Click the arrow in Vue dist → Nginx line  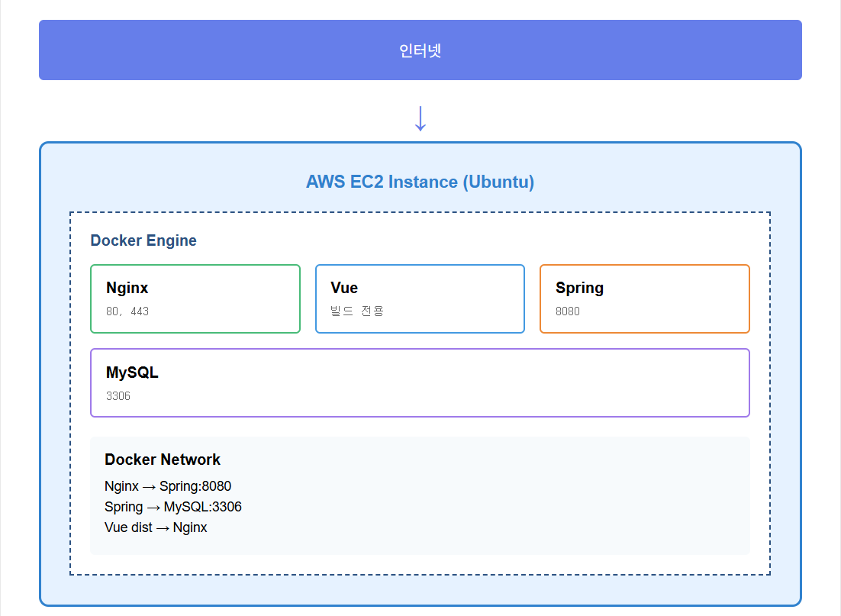163,527
